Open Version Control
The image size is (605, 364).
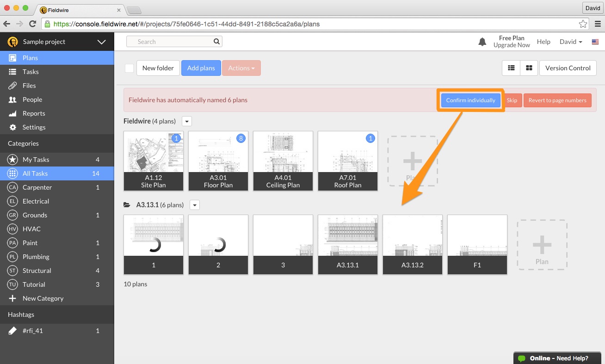(x=568, y=68)
